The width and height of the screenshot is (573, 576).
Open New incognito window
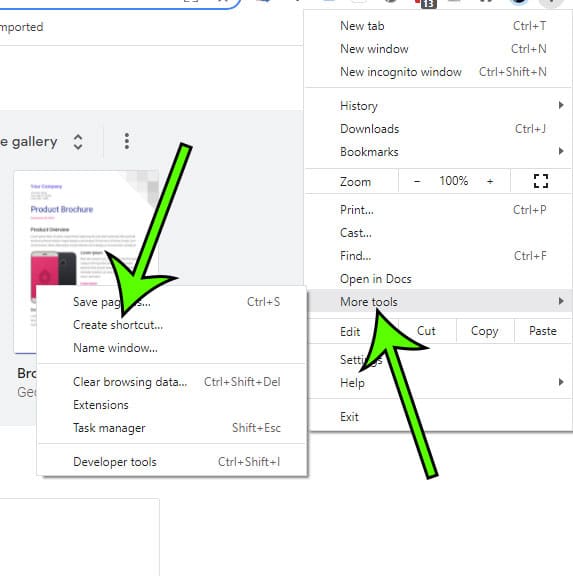click(x=437, y=72)
